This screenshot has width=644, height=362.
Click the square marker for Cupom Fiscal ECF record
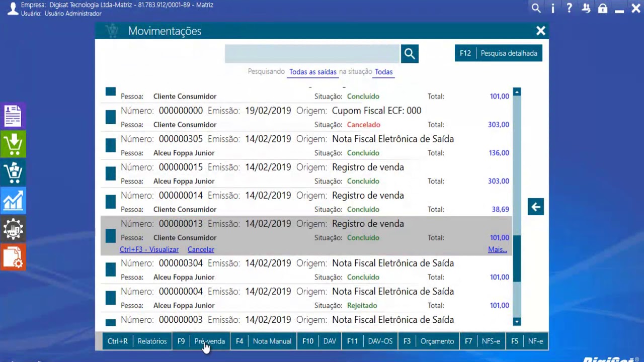(111, 117)
